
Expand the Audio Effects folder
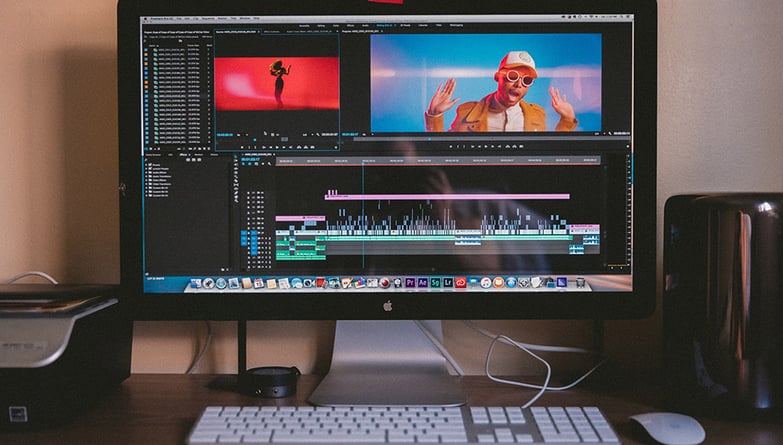coord(146,172)
